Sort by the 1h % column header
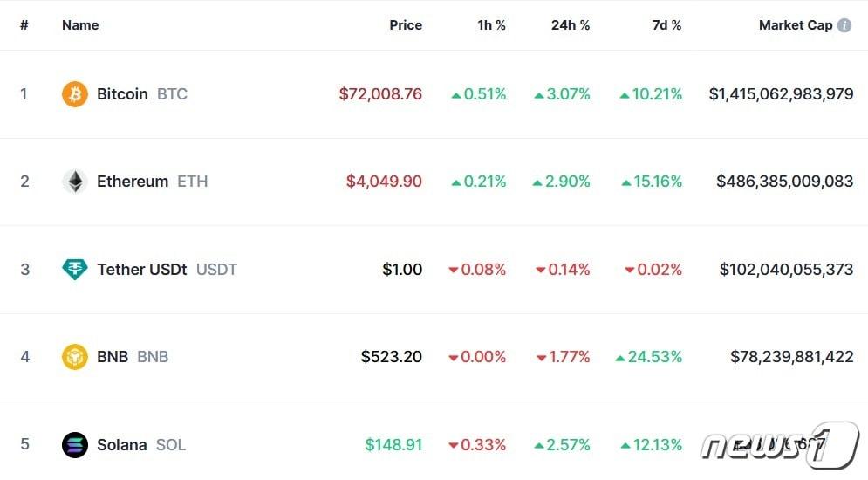 coord(491,25)
